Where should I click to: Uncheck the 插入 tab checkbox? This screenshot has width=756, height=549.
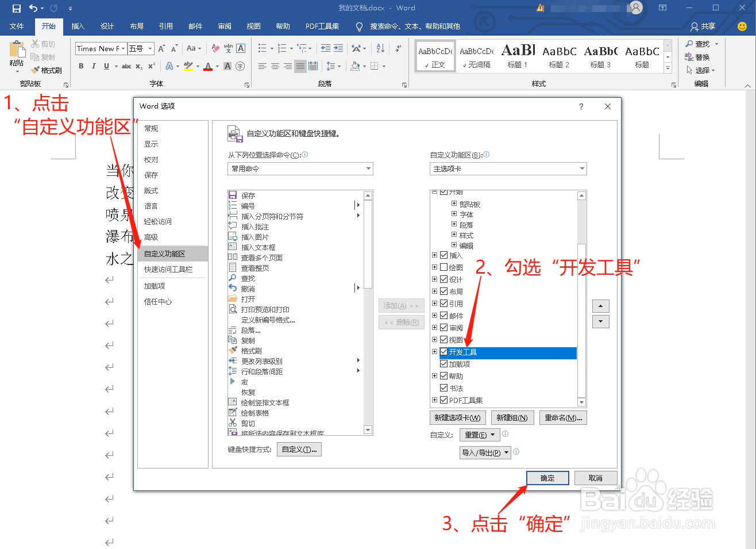(443, 255)
